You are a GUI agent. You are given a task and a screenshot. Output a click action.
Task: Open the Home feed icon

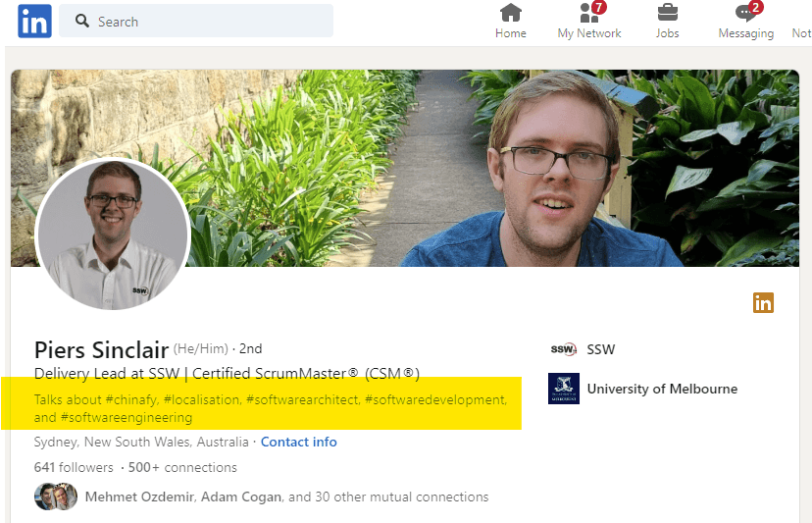coord(510,14)
